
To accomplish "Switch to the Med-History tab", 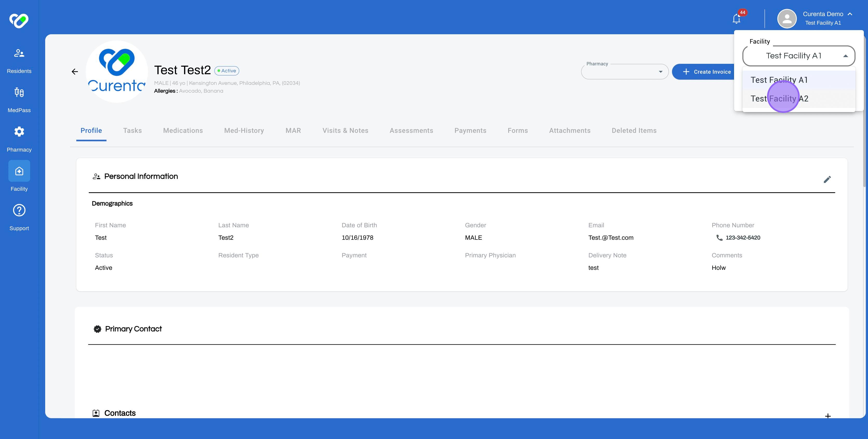I will click(244, 131).
